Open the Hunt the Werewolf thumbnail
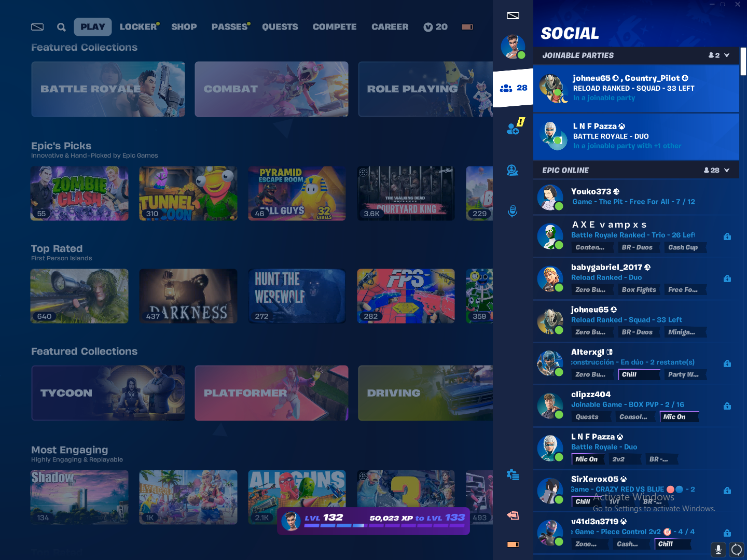The height and width of the screenshot is (560, 747). pyautogui.click(x=297, y=296)
